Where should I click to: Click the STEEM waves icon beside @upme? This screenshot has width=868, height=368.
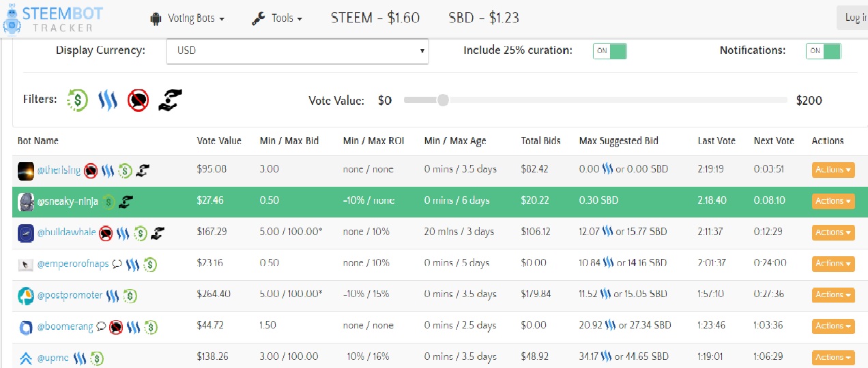pyautogui.click(x=80, y=358)
